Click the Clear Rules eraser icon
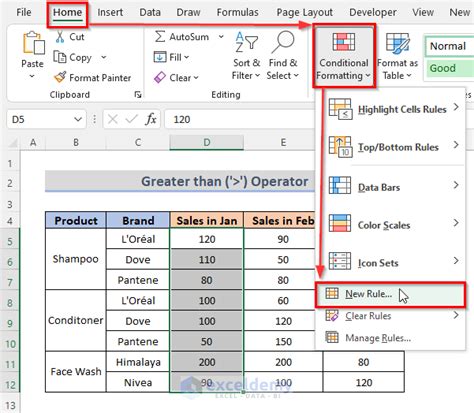This screenshot has width=474, height=413. click(332, 315)
